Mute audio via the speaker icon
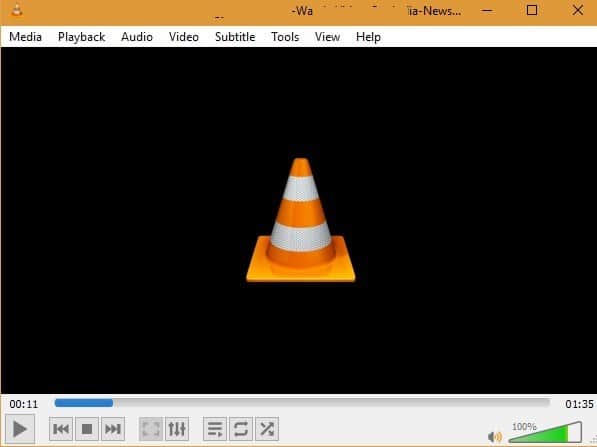This screenshot has width=597, height=447. click(495, 437)
